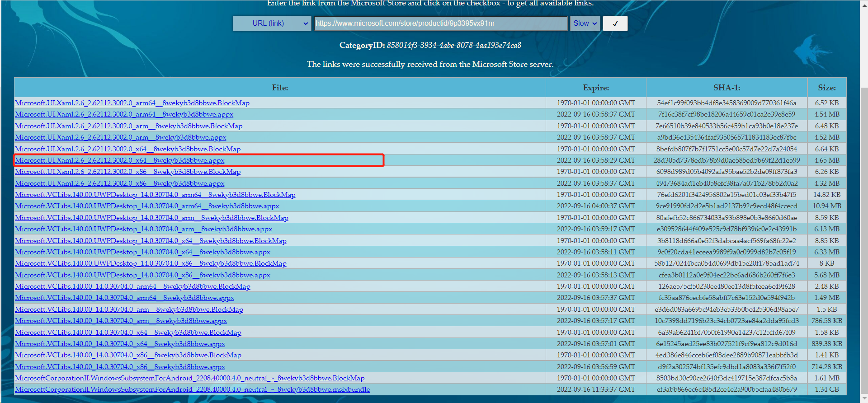Image resolution: width=868 pixels, height=403 pixels.
Task: Click the Size column header
Action: pos(827,88)
